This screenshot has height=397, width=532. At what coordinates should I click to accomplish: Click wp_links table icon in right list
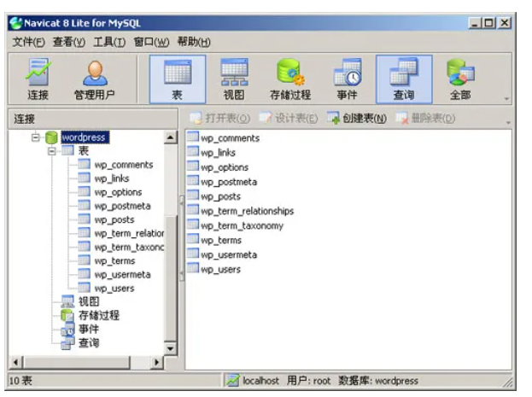(193, 151)
